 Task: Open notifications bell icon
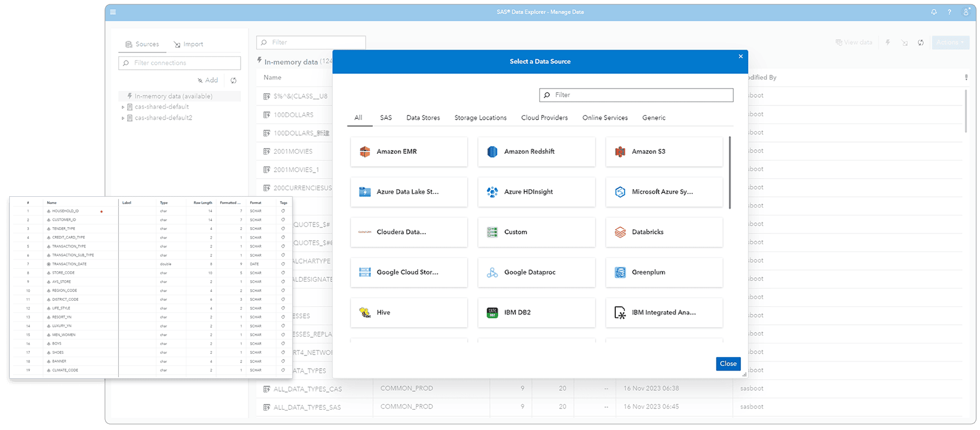pyautogui.click(x=934, y=12)
